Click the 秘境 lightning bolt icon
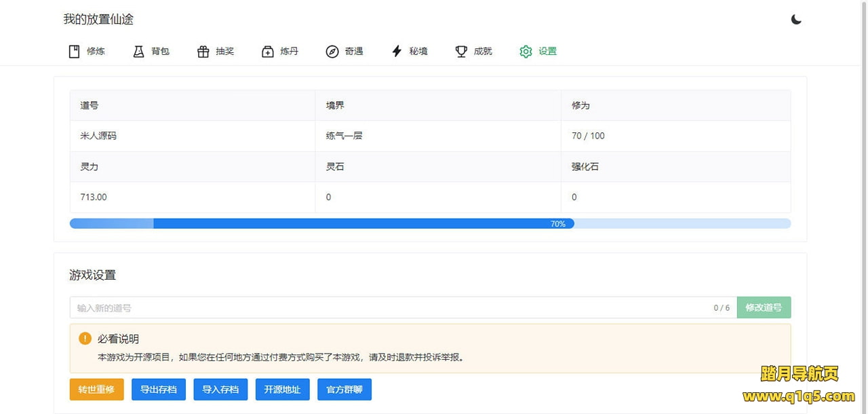Image resolution: width=868 pixels, height=414 pixels. pos(397,52)
